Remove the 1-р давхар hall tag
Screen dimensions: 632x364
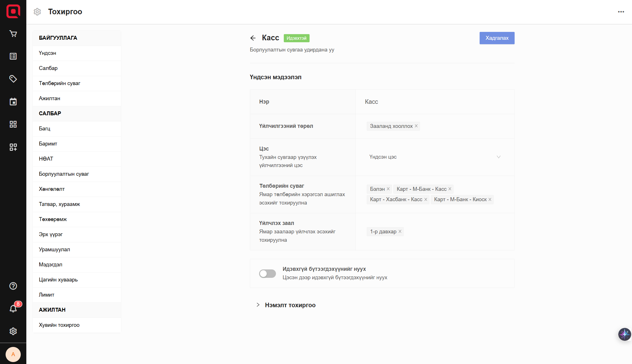(x=400, y=231)
